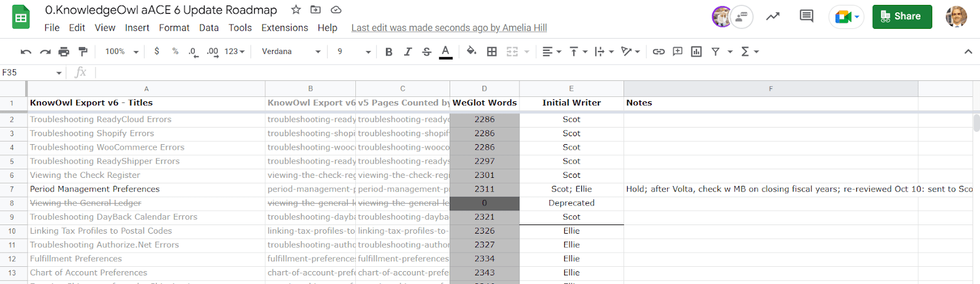980x284 pixels.
Task: Open the more number formats dropdown
Action: click(x=235, y=52)
